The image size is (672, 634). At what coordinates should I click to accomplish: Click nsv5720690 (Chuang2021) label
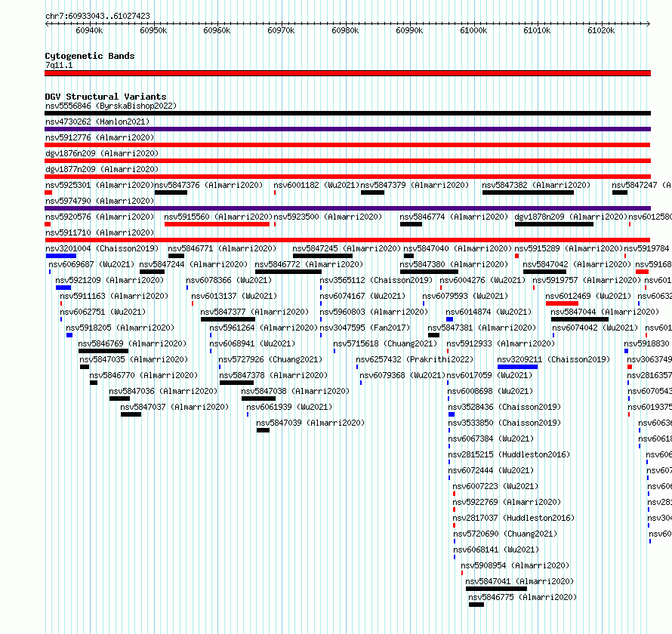(505, 534)
